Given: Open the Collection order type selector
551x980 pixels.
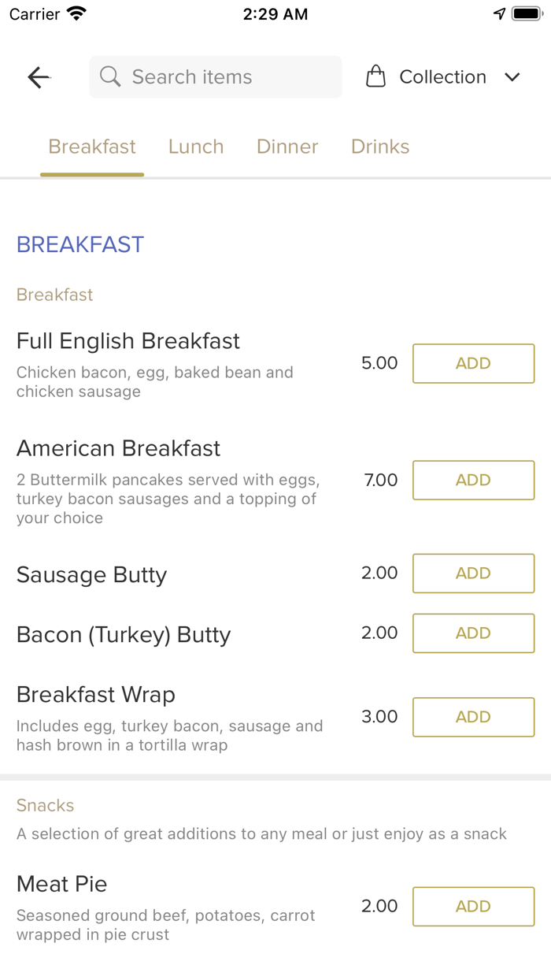Looking at the screenshot, I should coord(442,77).
